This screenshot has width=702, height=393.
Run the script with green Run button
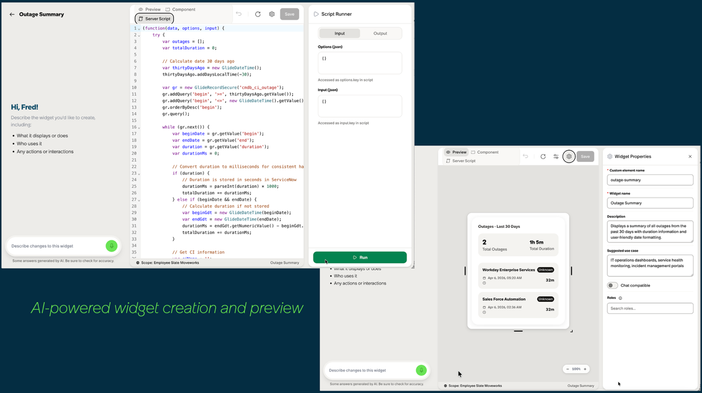point(360,257)
